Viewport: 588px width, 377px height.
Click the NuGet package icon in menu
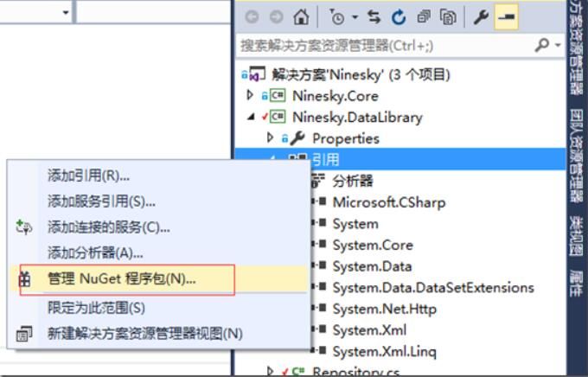[x=24, y=279]
